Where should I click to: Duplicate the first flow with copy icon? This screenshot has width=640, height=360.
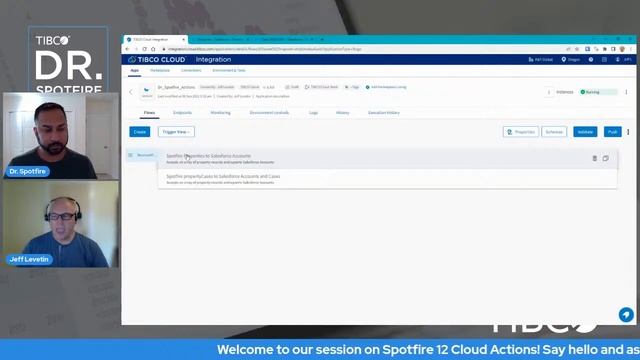coord(605,158)
